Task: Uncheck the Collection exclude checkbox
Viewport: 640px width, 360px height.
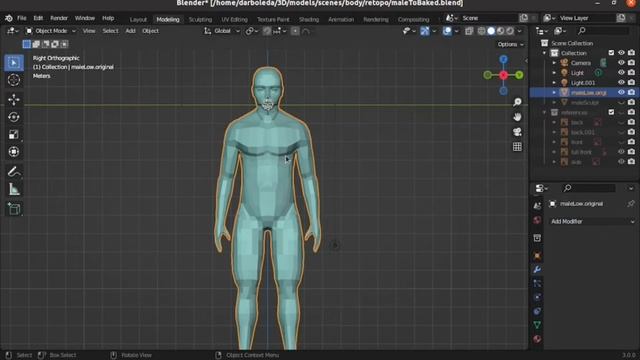Action: 611,53
